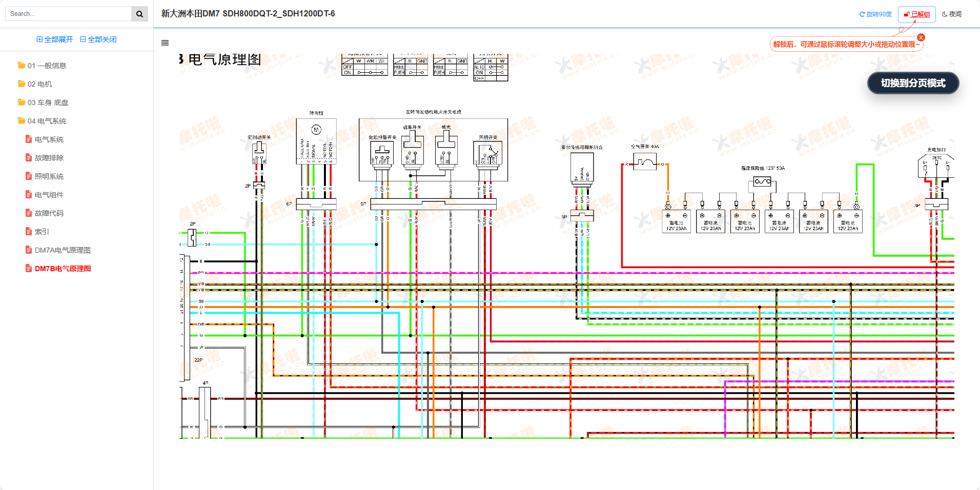
Task: Open the 故障代码 document
Action: point(49,213)
